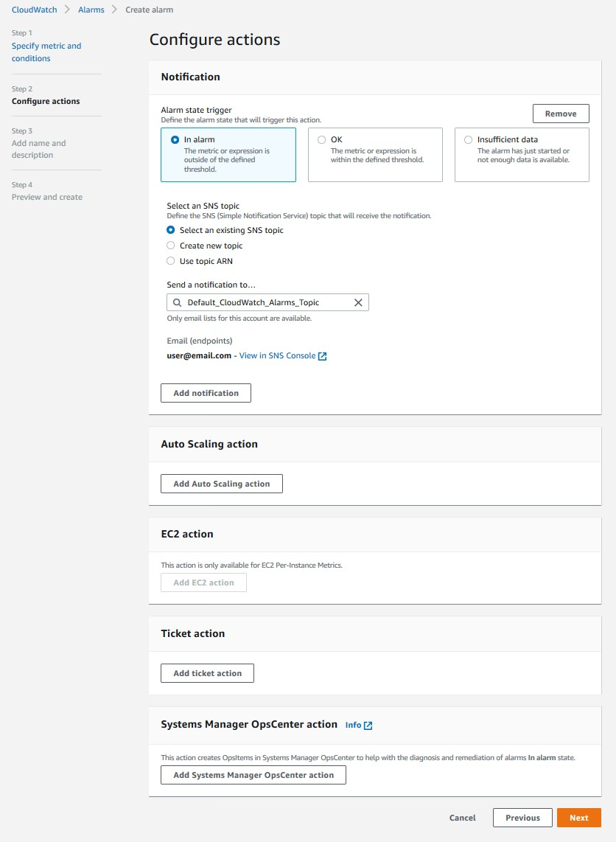Click Add ticket action
Image resolution: width=616 pixels, height=842 pixels.
tap(207, 673)
